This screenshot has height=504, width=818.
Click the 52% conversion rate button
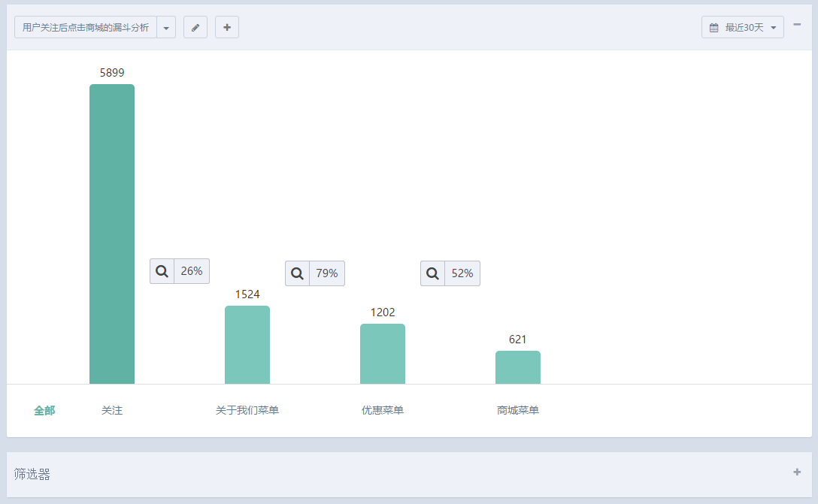pos(462,273)
